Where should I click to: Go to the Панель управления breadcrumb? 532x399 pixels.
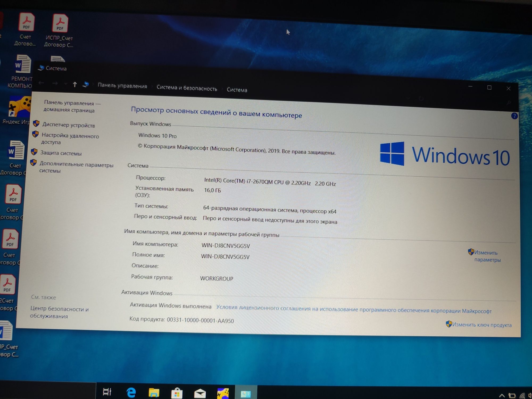pyautogui.click(x=122, y=86)
